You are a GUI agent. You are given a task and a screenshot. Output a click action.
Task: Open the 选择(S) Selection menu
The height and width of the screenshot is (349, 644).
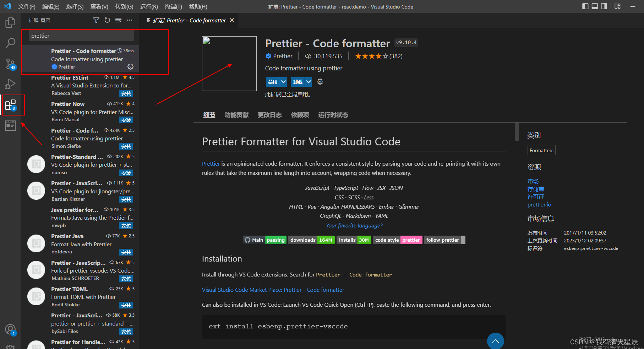[75, 6]
